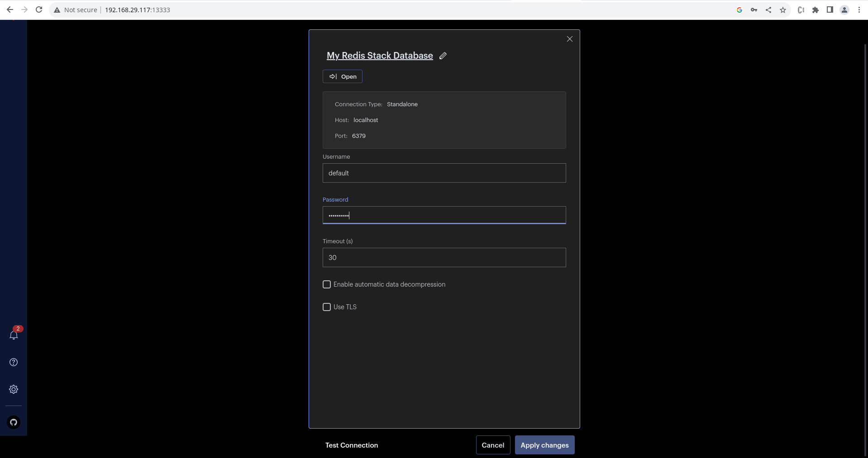Click Test Connection

351,445
